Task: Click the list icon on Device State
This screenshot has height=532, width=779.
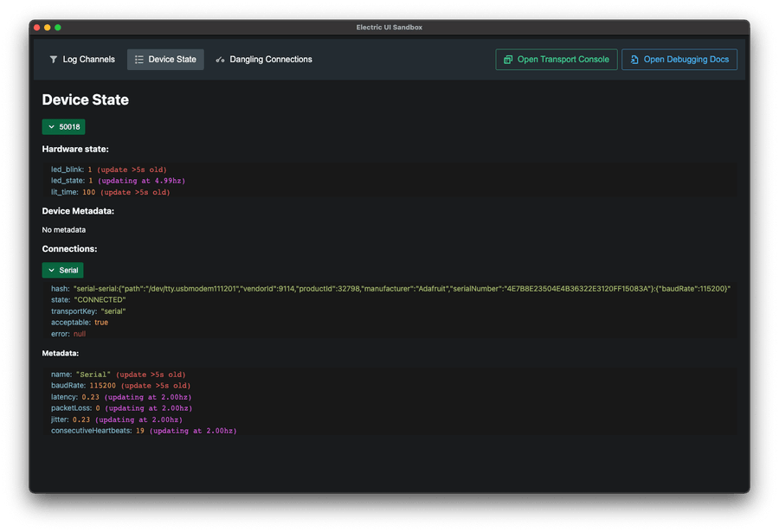Action: point(139,60)
